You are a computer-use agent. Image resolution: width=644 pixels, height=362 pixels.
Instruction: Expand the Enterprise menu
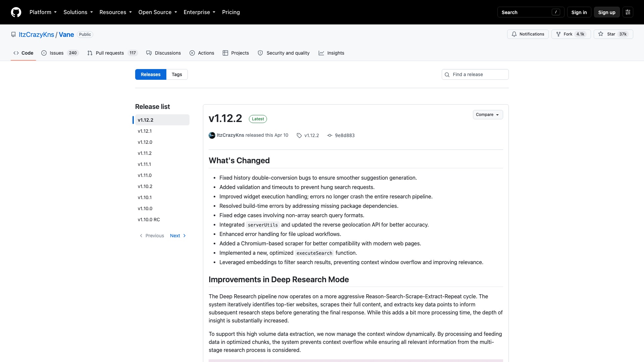(200, 12)
